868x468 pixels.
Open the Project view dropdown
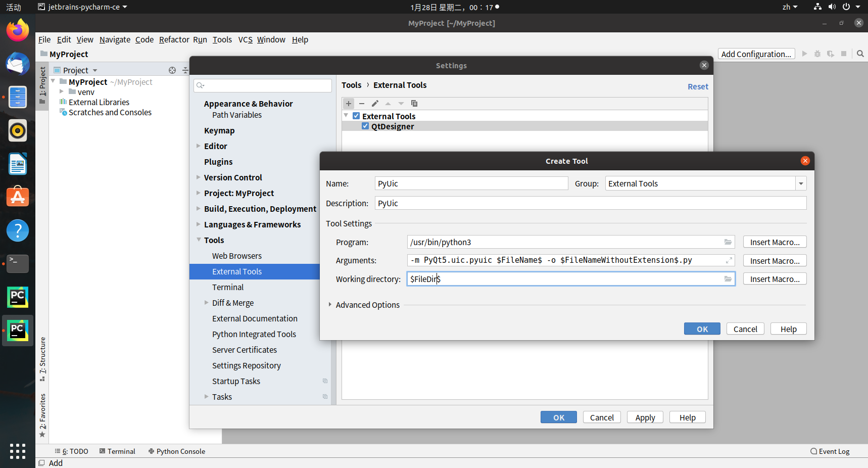coord(95,70)
